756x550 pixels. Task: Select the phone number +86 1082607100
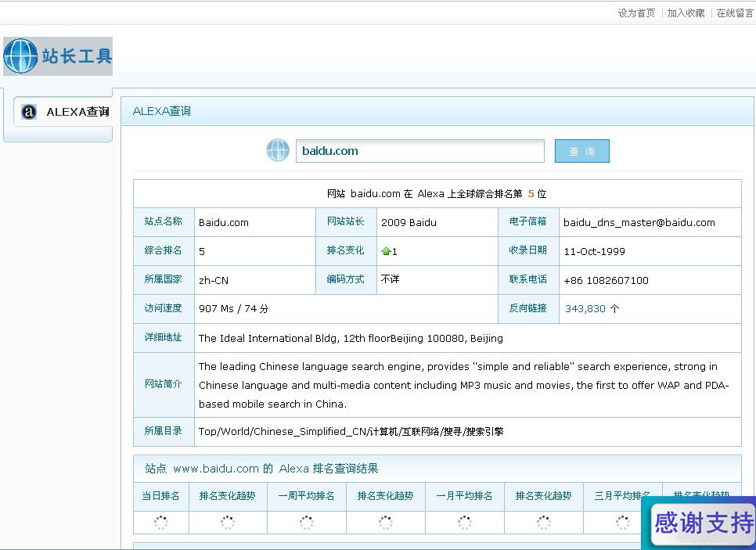606,281
